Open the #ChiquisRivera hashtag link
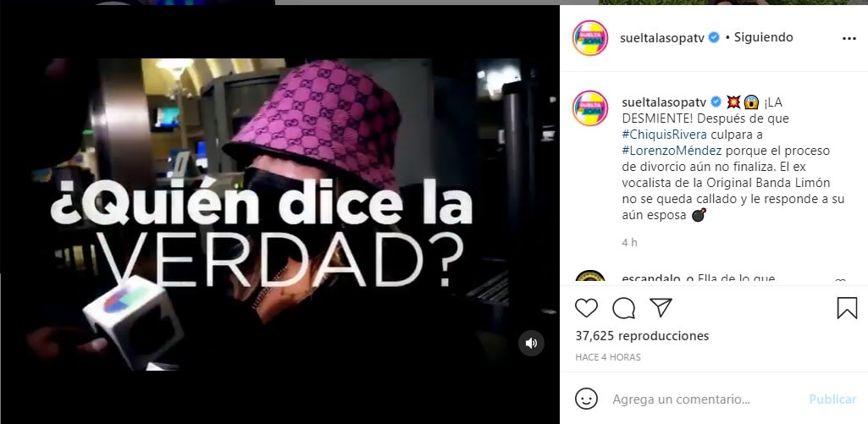This screenshot has height=424, width=868. tap(656, 135)
